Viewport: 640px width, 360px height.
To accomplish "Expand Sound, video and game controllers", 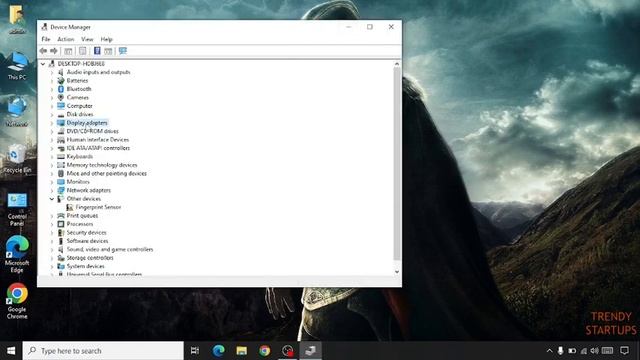I will tap(52, 249).
